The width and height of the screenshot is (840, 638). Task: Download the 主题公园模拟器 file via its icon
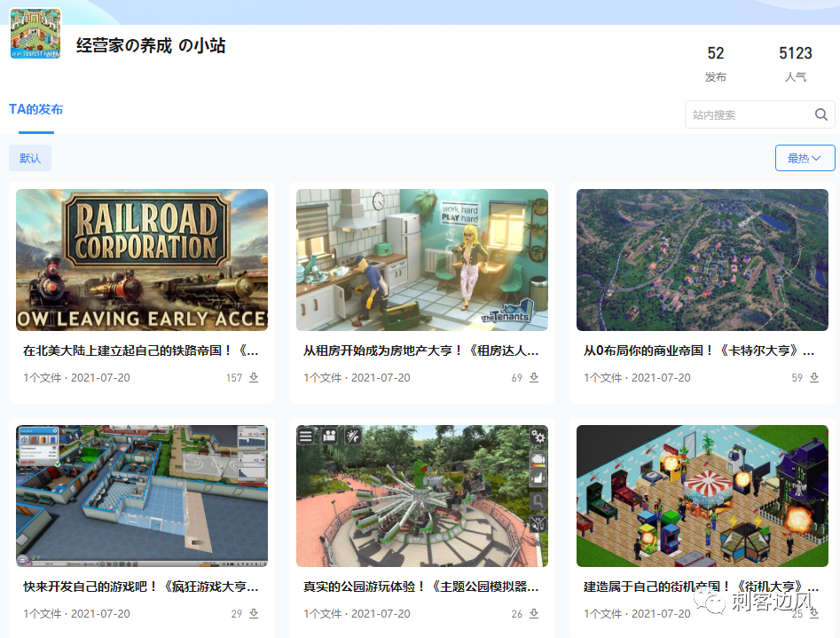[x=534, y=613]
